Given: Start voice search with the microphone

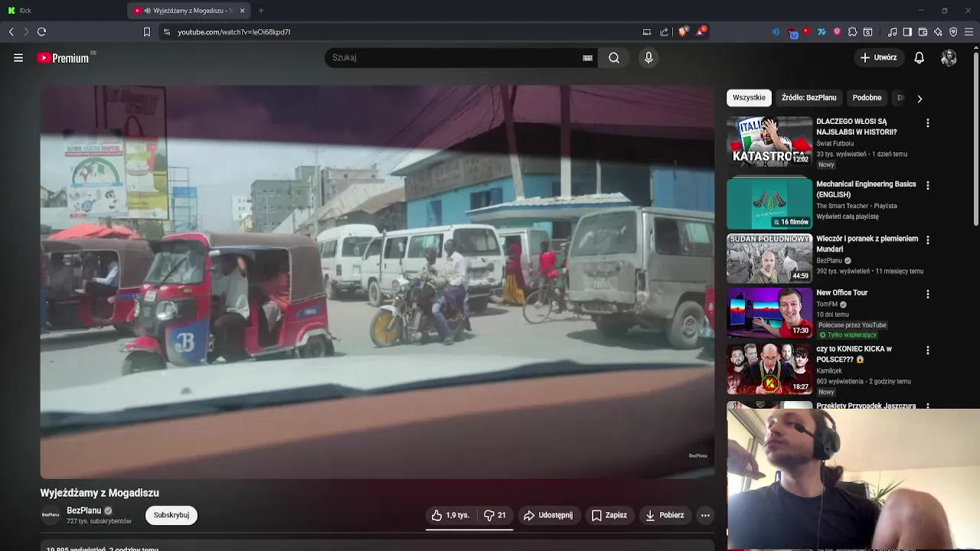Looking at the screenshot, I should click(x=648, y=57).
